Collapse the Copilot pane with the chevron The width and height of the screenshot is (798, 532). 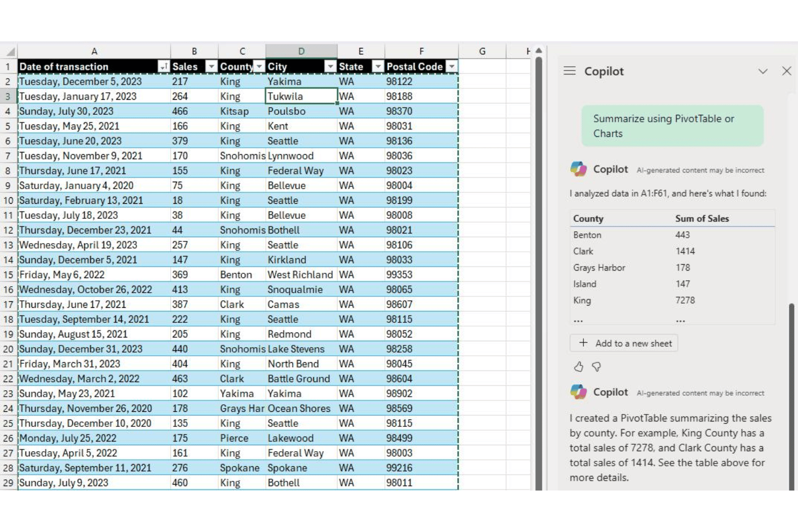click(762, 71)
